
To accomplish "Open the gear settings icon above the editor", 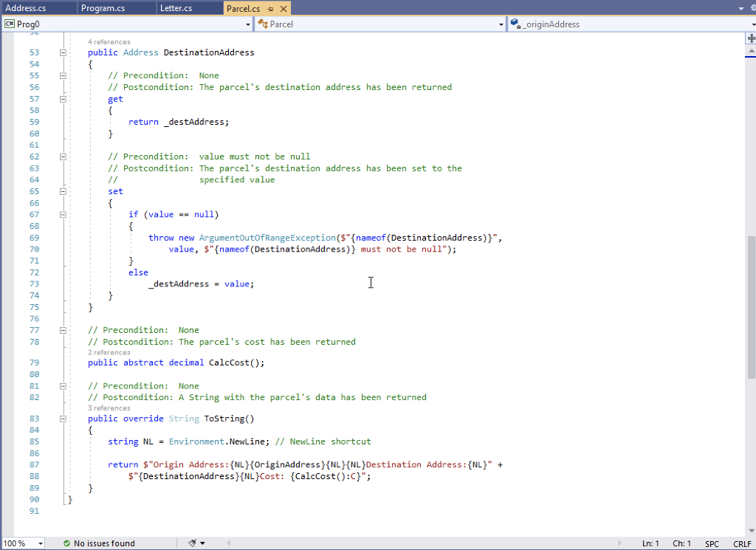I will point(753,8).
